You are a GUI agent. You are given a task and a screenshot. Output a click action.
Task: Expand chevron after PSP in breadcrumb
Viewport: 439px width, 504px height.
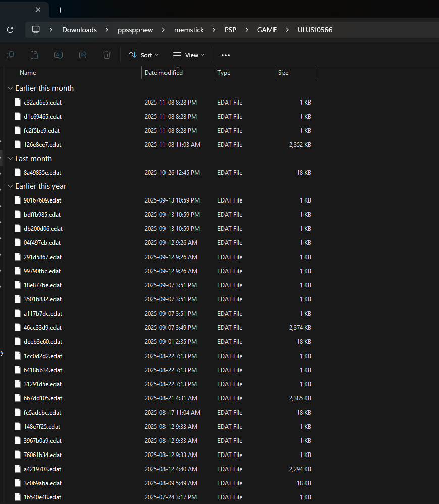point(247,30)
